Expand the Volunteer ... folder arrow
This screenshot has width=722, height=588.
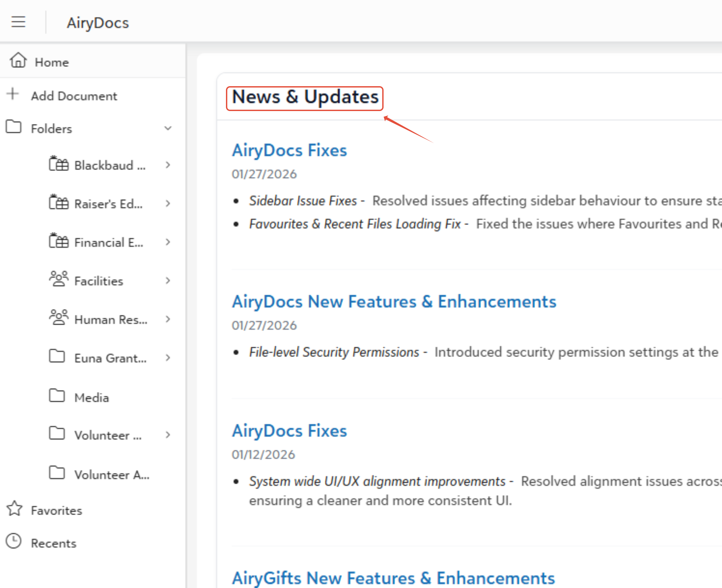(168, 435)
